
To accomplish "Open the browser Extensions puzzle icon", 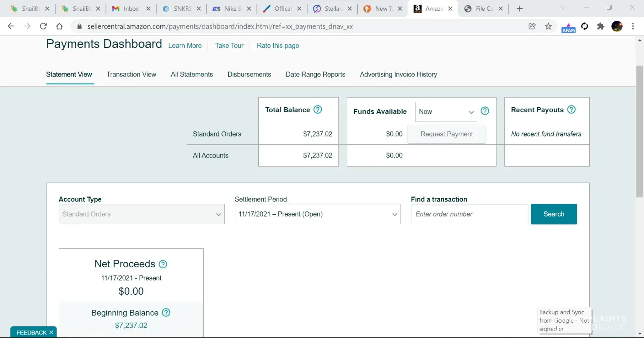I will [601, 26].
